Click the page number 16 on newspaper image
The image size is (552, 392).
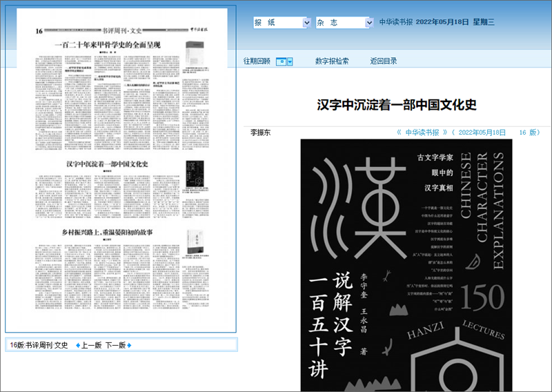point(39,31)
